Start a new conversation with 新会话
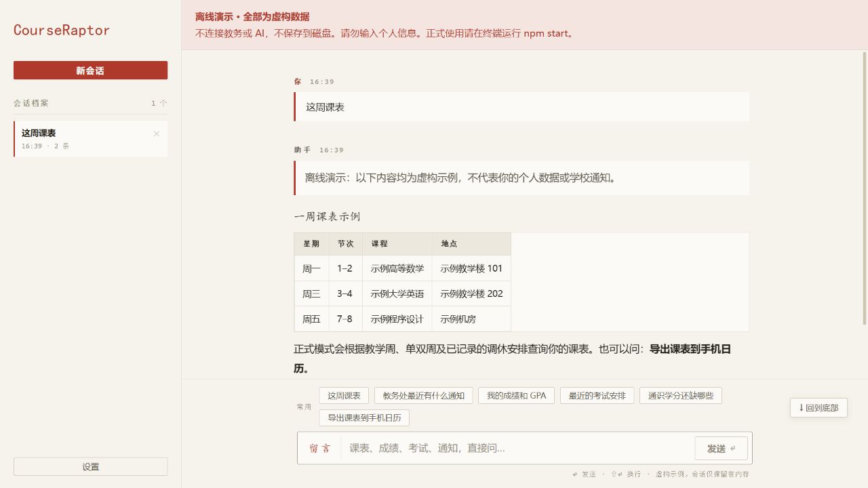 pyautogui.click(x=90, y=70)
